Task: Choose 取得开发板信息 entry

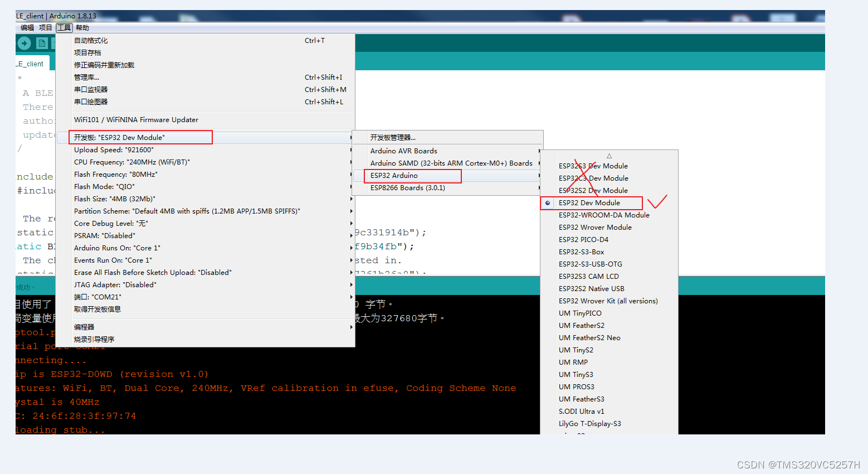Action: (206, 309)
